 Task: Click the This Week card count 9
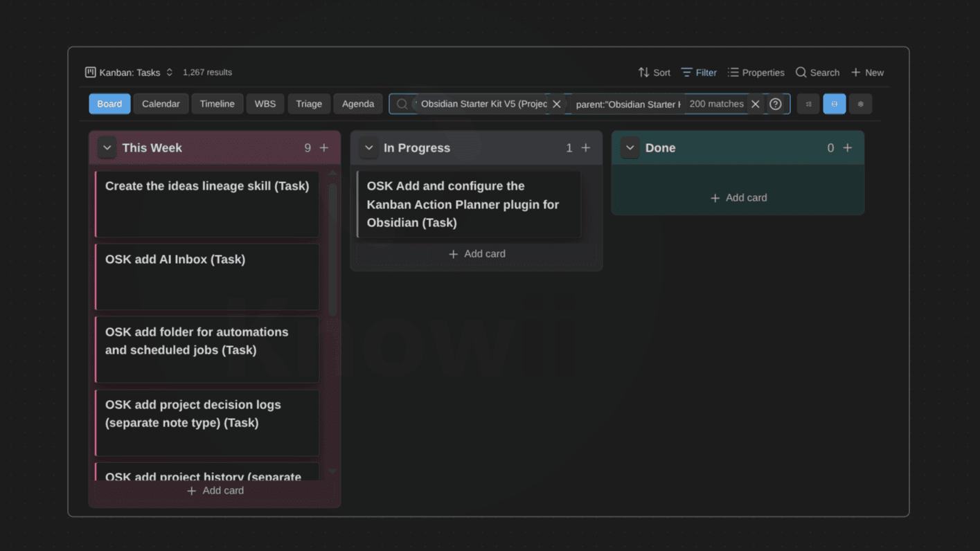click(308, 148)
